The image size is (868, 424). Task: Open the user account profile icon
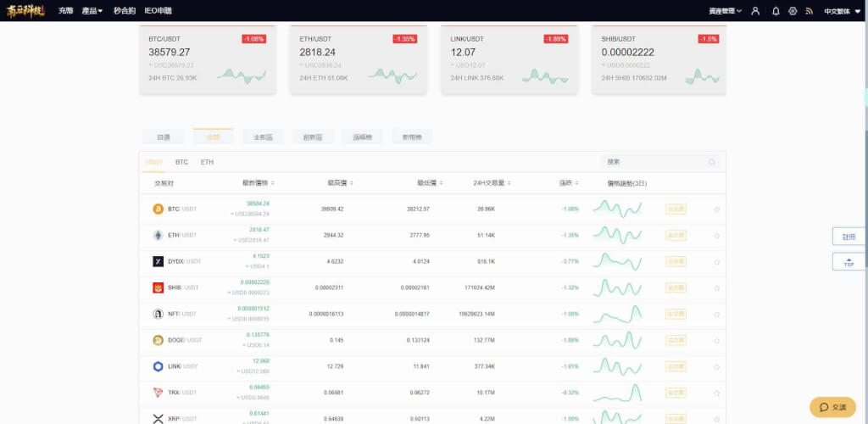click(755, 11)
